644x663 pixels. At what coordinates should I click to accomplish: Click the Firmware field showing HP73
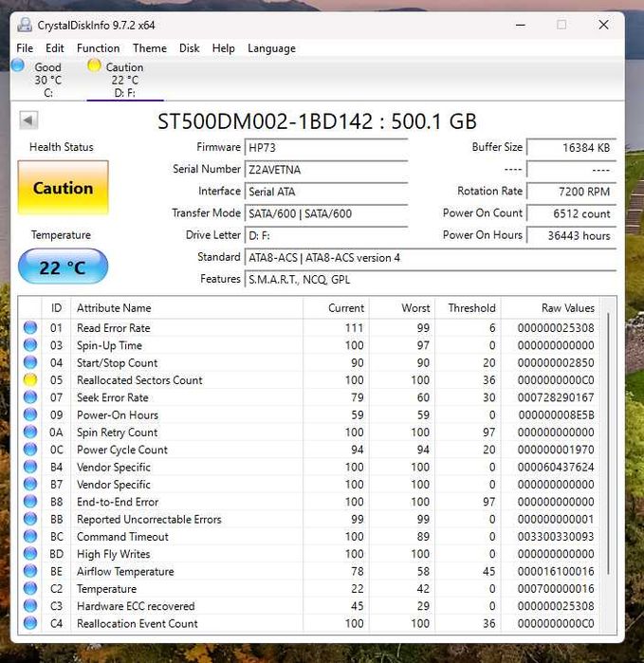click(x=326, y=148)
